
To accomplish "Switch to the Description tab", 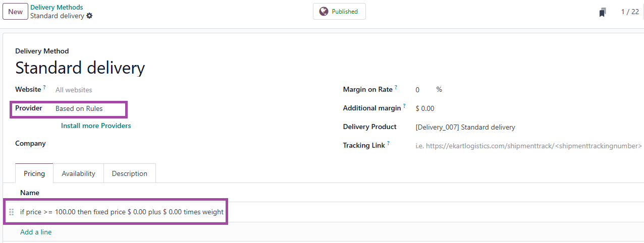I will point(130,173).
